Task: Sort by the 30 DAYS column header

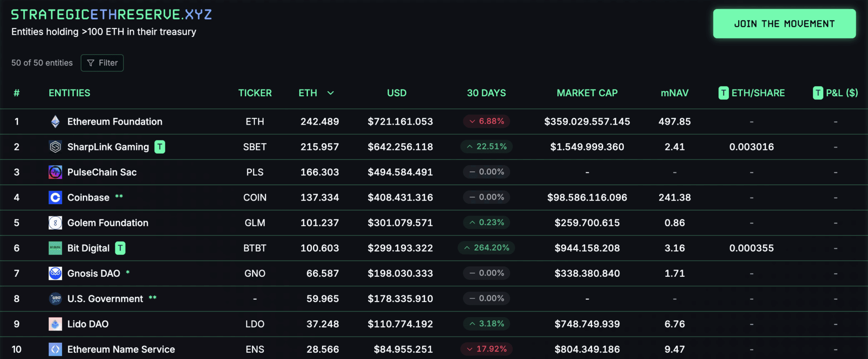Action: 486,93
